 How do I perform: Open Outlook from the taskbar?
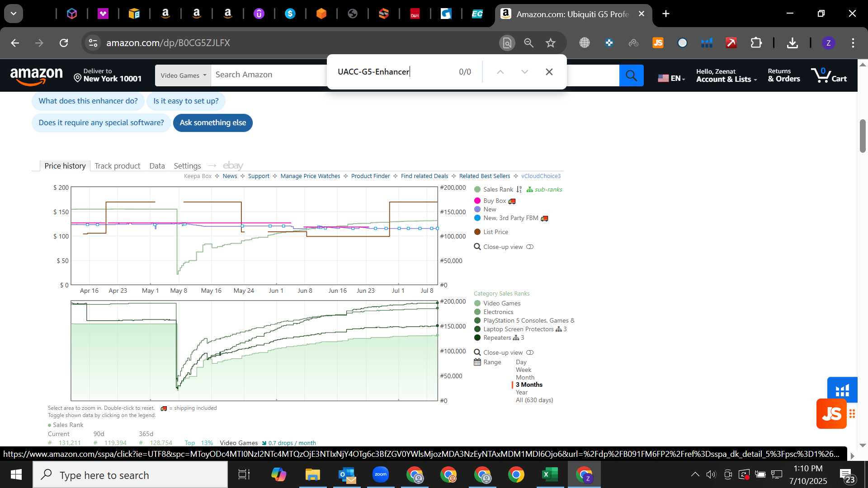[347, 475]
